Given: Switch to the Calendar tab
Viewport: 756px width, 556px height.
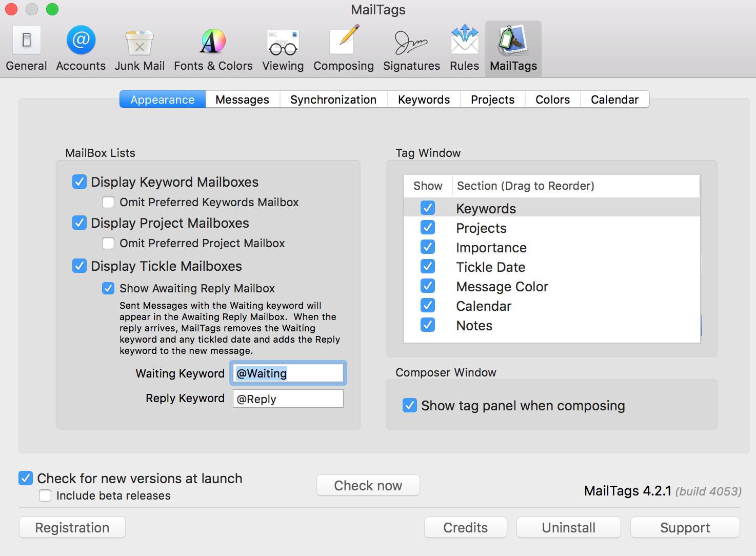Looking at the screenshot, I should [x=615, y=100].
